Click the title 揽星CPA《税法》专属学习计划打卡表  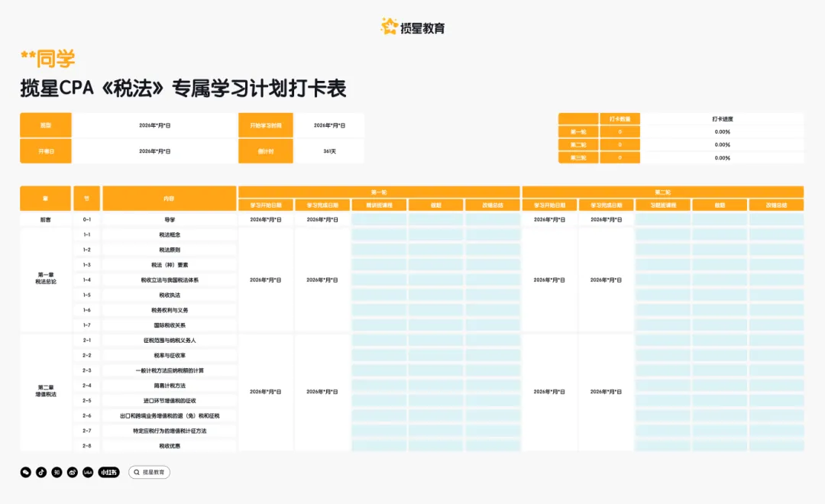183,89
